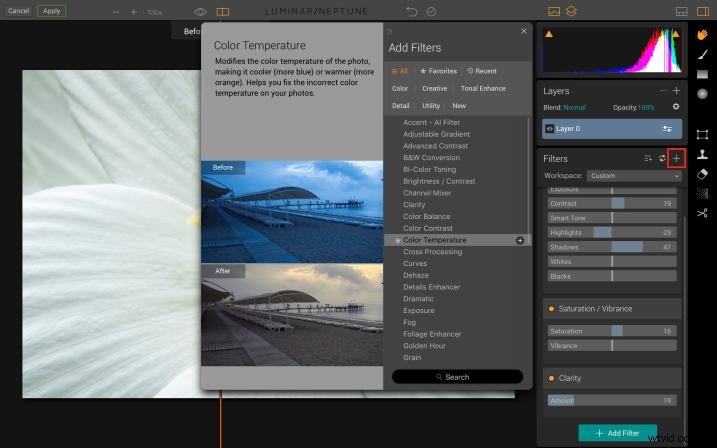Select the New category tab
The height and width of the screenshot is (448, 717).
click(459, 106)
